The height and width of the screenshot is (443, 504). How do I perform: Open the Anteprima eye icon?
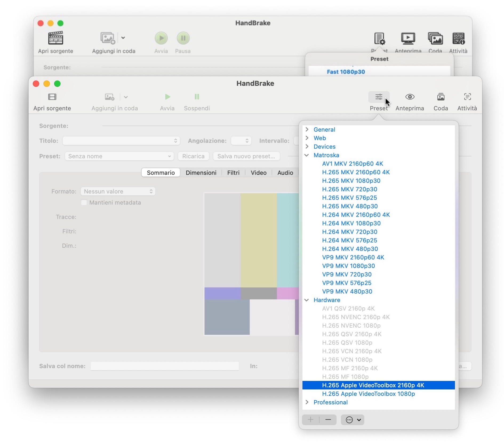pos(410,97)
